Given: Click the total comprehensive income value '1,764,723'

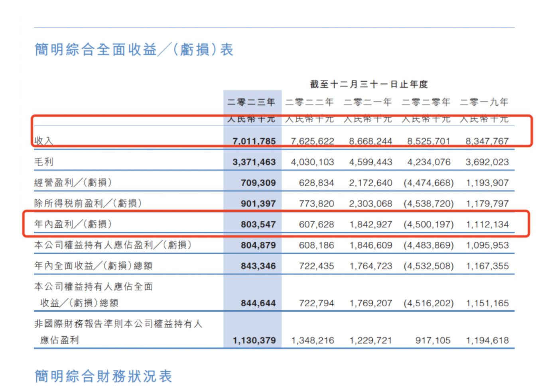Looking at the screenshot, I should 371,266.
